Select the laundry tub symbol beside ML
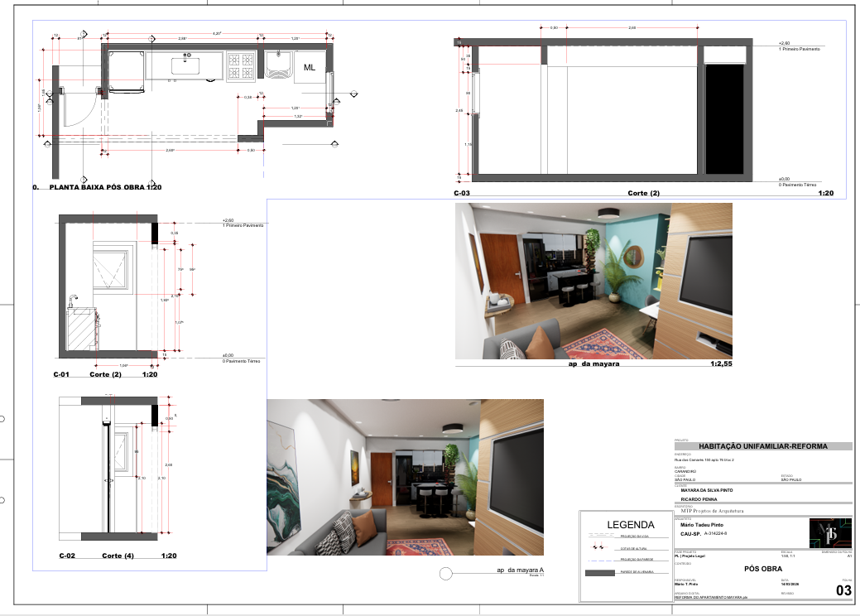The height and width of the screenshot is (616, 860). 279,65
